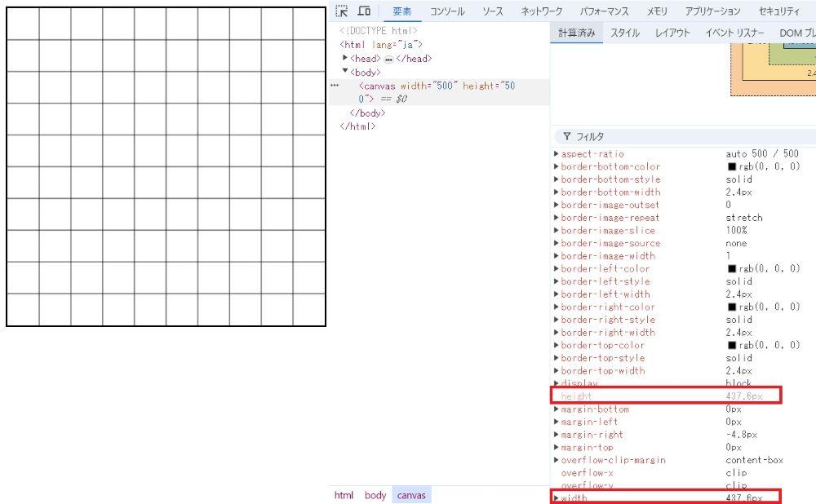This screenshot has width=816, height=504.
Task: Click the border-right-color black swatch
Action: tap(732, 307)
